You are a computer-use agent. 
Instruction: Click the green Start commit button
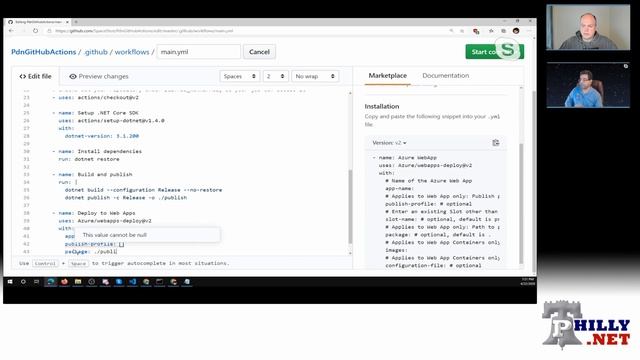click(494, 52)
